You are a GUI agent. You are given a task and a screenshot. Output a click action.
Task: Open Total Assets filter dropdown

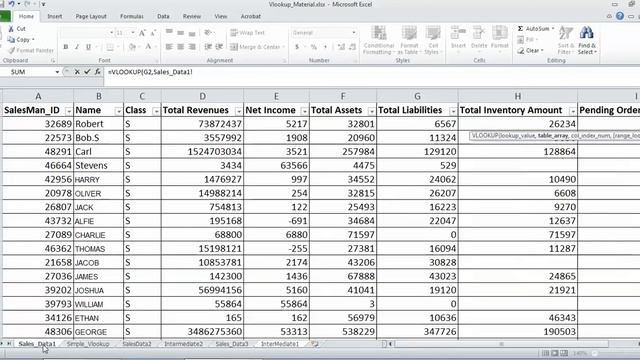coord(371,111)
